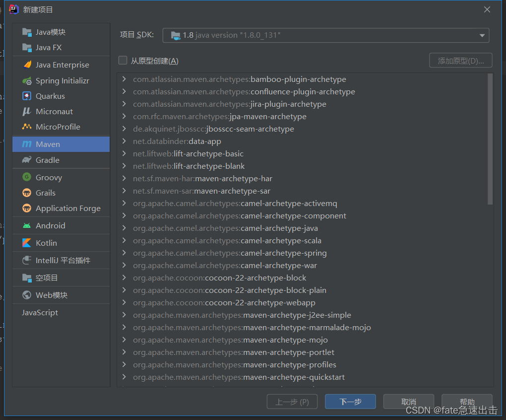
Task: Select the Quarkus icon
Action: click(27, 96)
